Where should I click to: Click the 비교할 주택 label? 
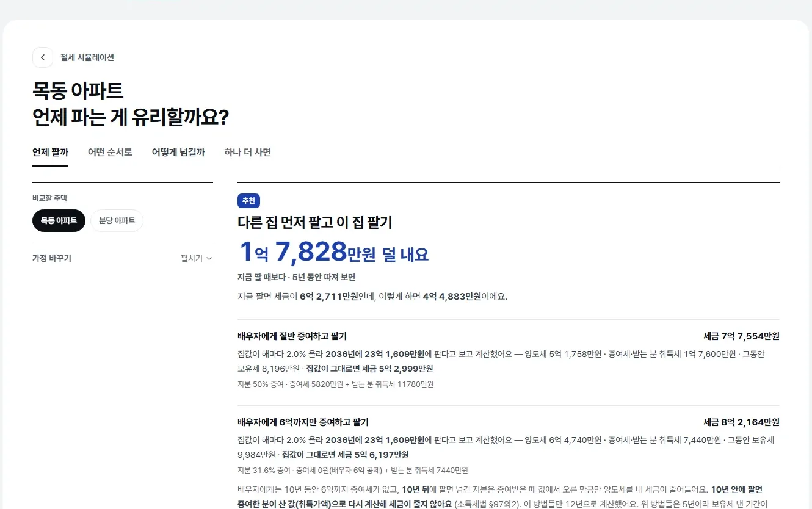[x=49, y=198]
